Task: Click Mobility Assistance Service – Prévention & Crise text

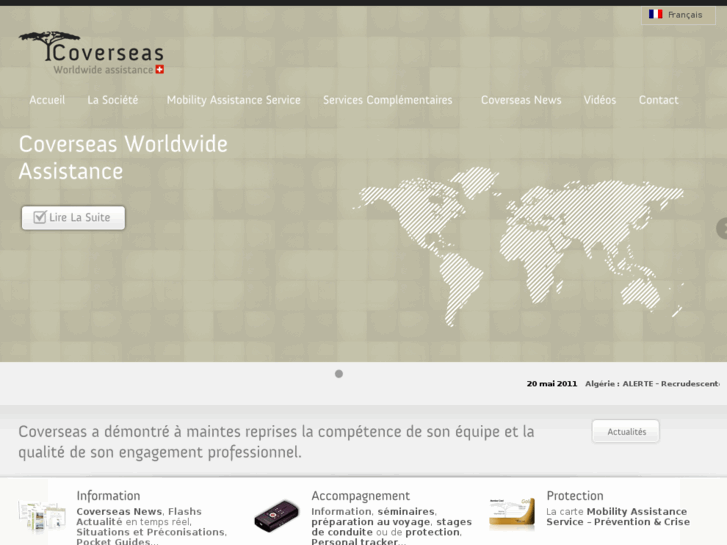Action: (x=617, y=517)
